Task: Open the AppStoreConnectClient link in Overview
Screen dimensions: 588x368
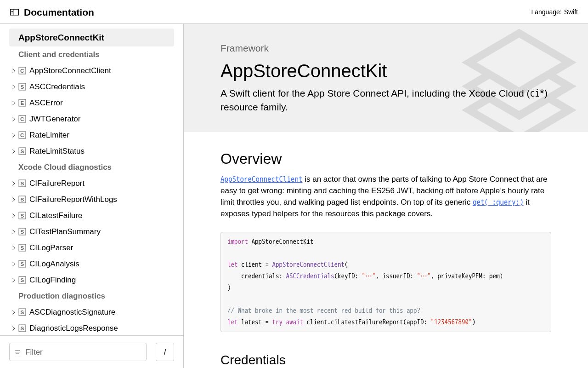Action: [x=261, y=179]
